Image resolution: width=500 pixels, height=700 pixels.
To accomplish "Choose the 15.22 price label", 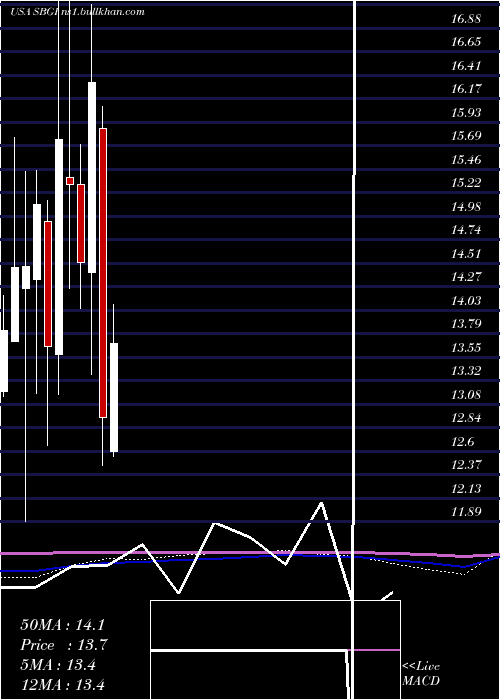I will [466, 183].
